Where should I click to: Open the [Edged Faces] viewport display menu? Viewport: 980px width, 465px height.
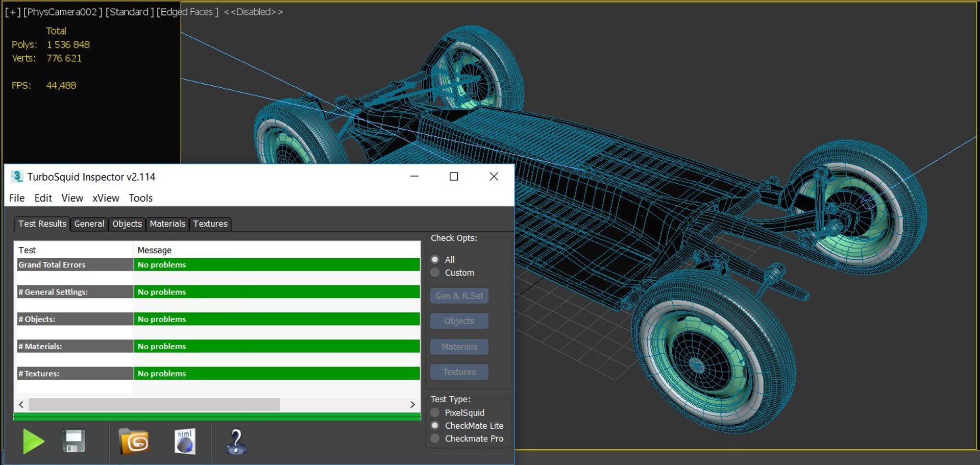(x=187, y=12)
